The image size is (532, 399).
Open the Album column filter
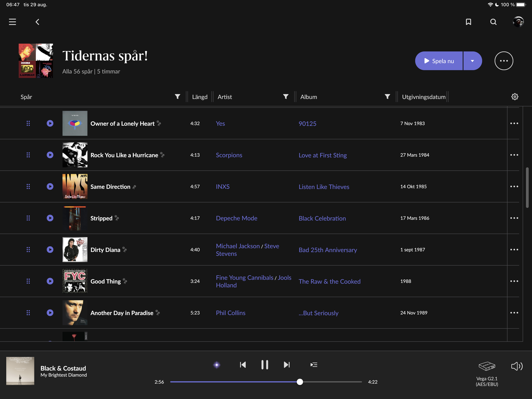[387, 96]
